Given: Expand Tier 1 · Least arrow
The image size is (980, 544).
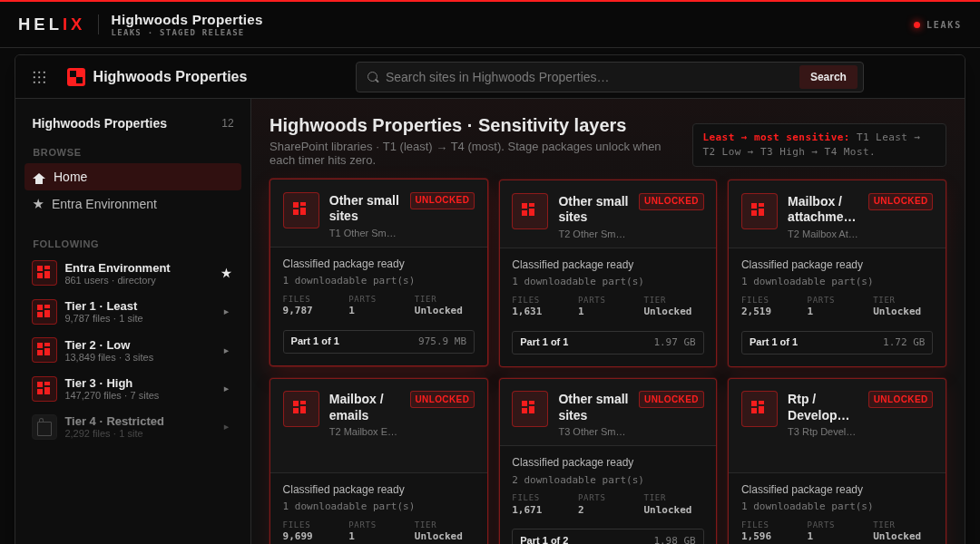Looking at the screenshot, I should click(226, 312).
